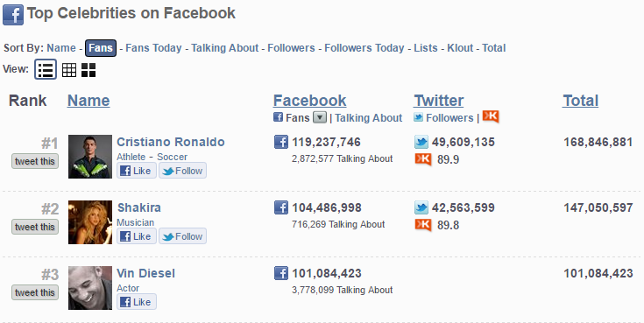Open Vin Diesel's profile photo
Screen dimensions: 644x323
[90, 288]
